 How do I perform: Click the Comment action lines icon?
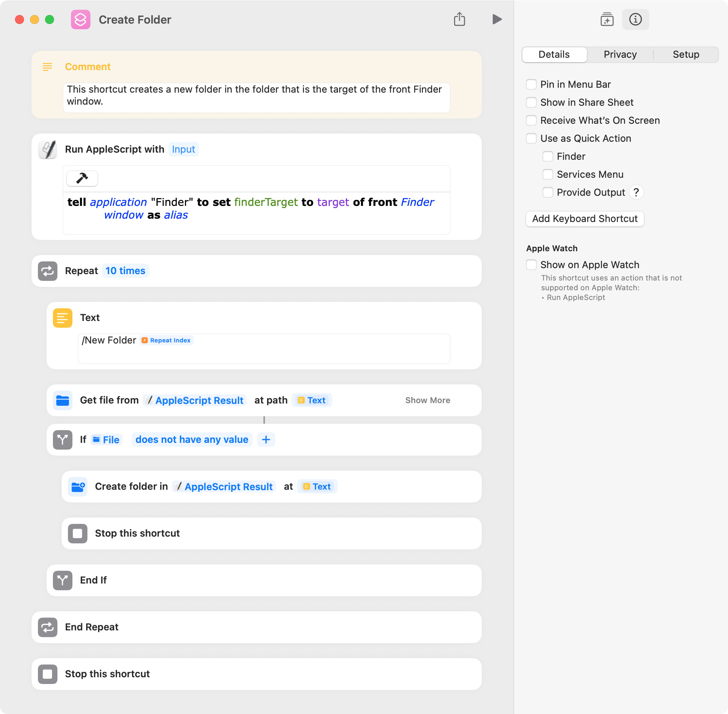point(47,67)
